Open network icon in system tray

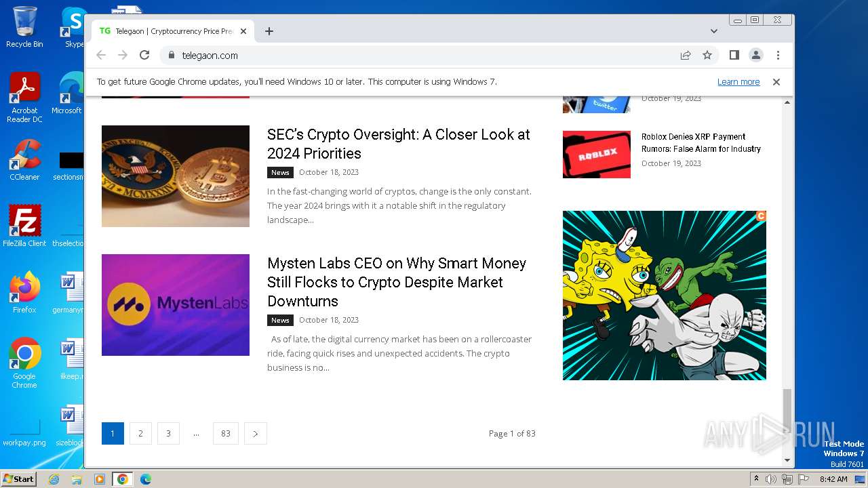pos(787,479)
